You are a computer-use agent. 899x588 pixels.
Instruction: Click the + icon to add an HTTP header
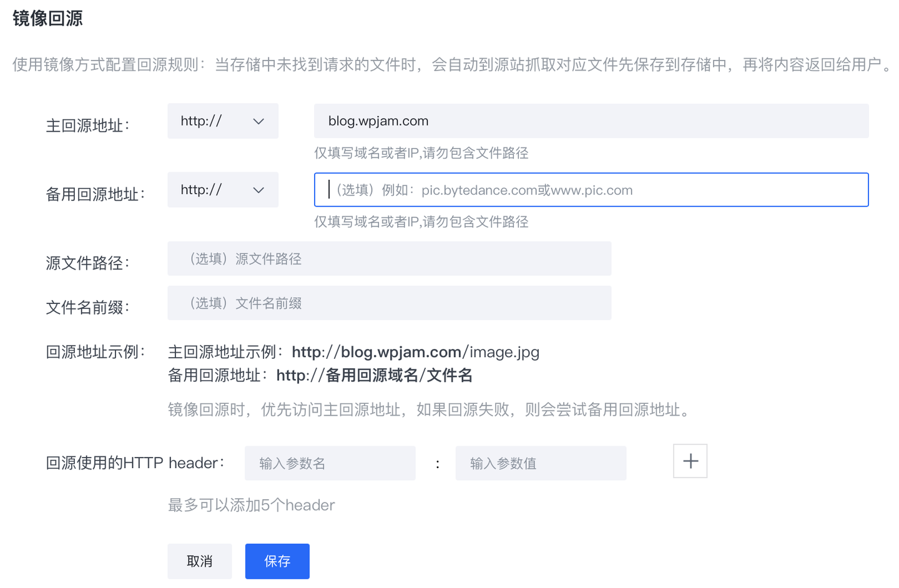(x=690, y=461)
